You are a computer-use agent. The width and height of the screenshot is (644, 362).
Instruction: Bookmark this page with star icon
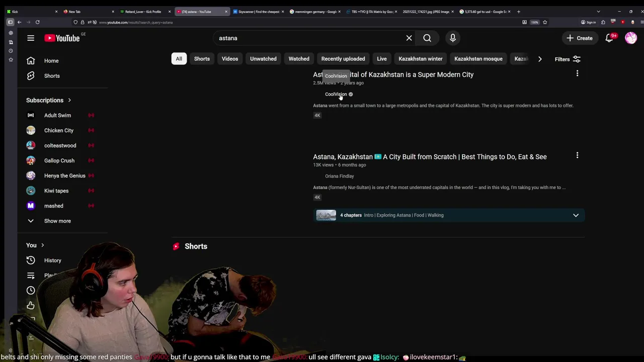[545, 22]
